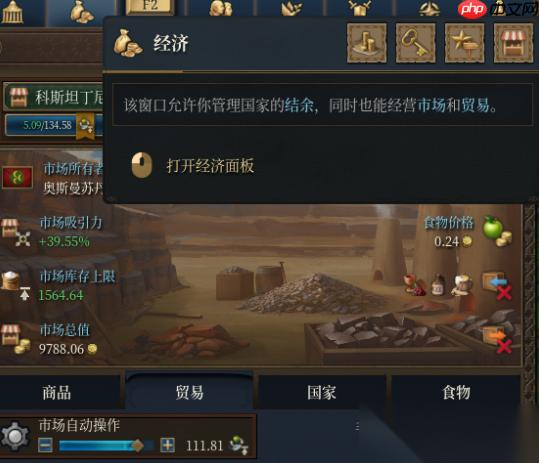Adjust the 市场自动操作 slider handle
This screenshot has width=539, height=463.
coord(138,445)
